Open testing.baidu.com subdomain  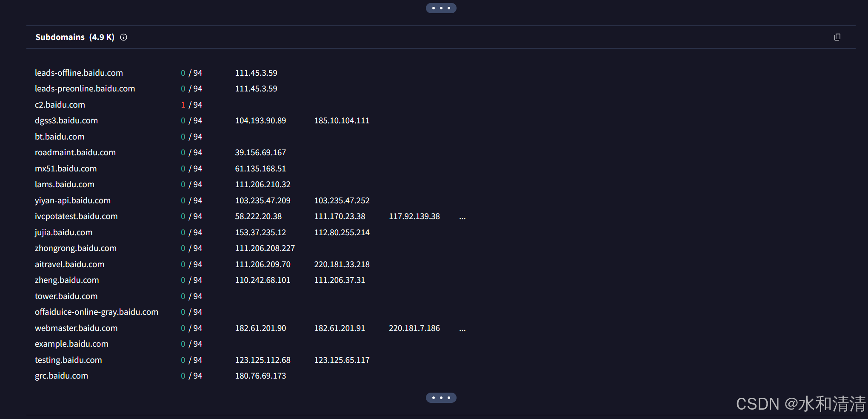coord(69,360)
